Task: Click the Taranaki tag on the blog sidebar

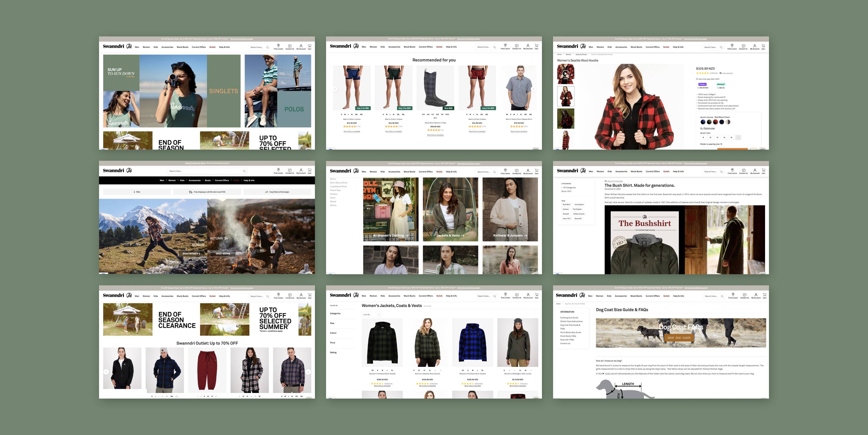Action: [x=566, y=214]
